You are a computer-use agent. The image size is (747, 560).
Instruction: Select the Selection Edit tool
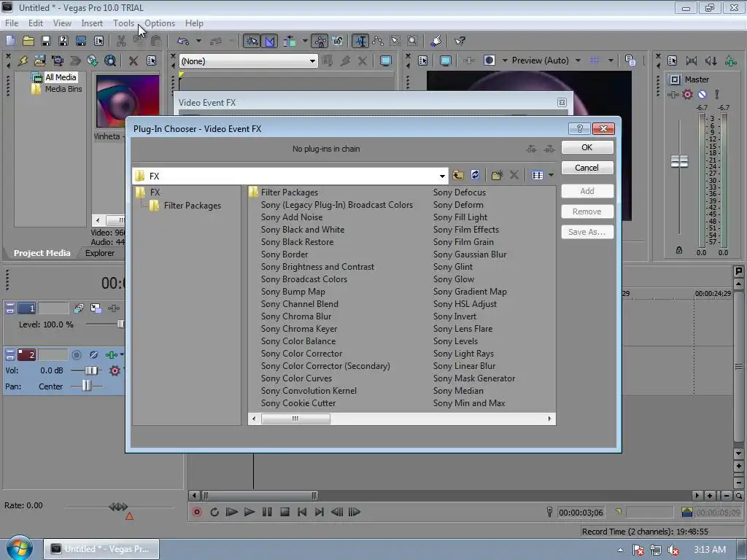395,41
